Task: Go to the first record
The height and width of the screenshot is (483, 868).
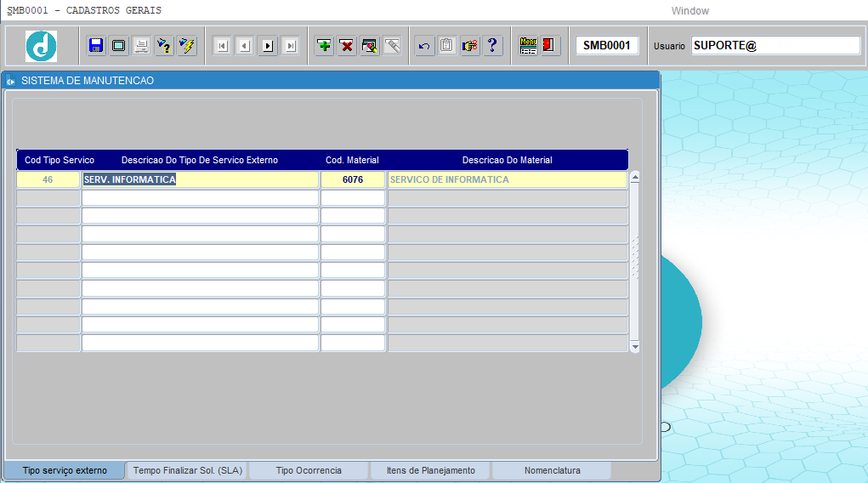Action: [223, 46]
